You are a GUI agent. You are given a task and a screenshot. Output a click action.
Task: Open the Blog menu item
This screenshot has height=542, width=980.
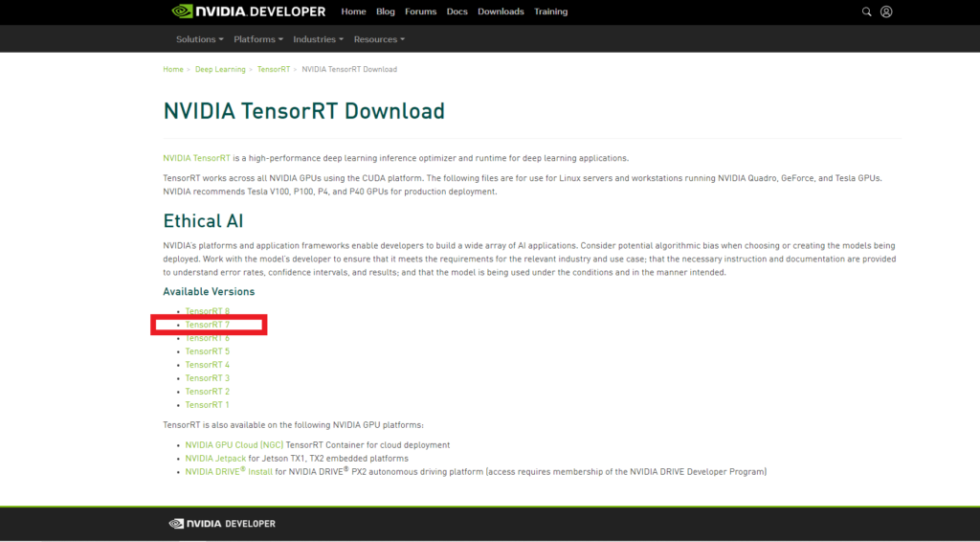point(386,11)
